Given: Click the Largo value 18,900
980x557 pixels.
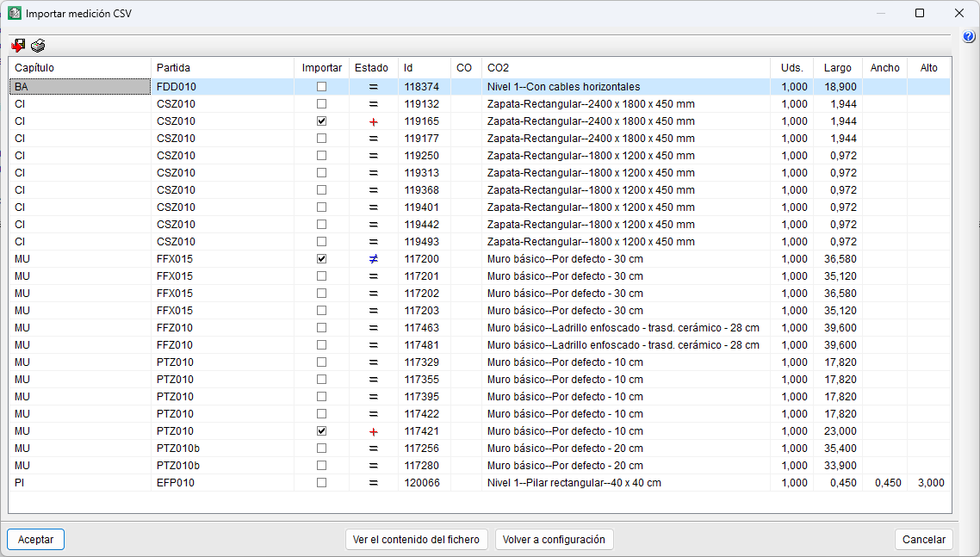Looking at the screenshot, I should 840,87.
